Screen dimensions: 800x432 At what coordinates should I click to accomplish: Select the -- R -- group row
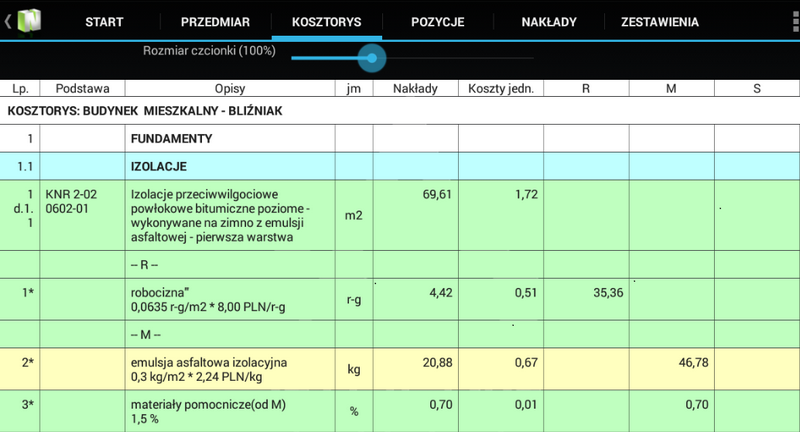(x=400, y=264)
